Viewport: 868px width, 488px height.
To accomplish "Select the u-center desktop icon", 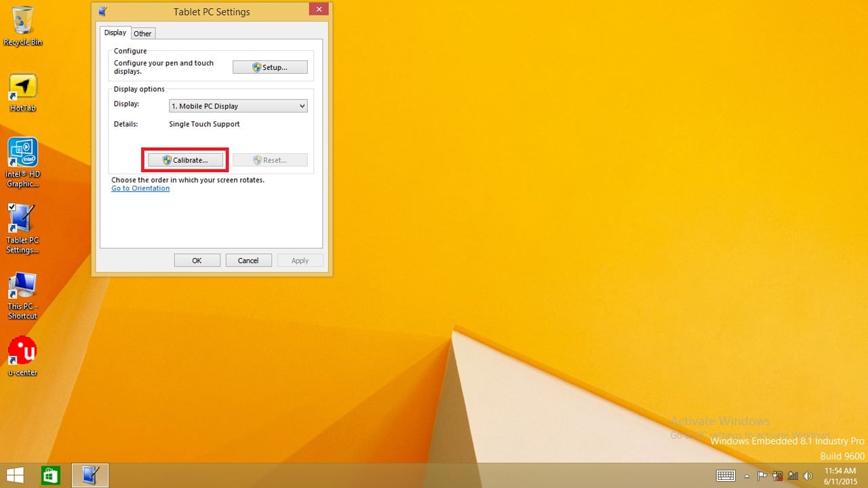I will point(23,357).
